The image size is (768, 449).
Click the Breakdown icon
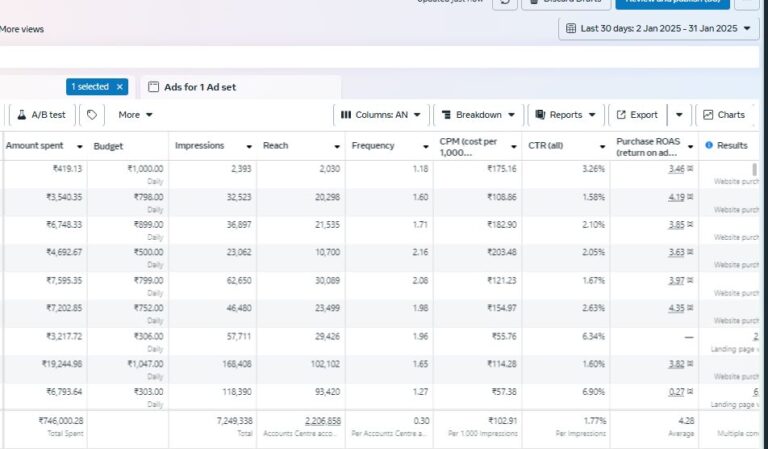(446, 115)
